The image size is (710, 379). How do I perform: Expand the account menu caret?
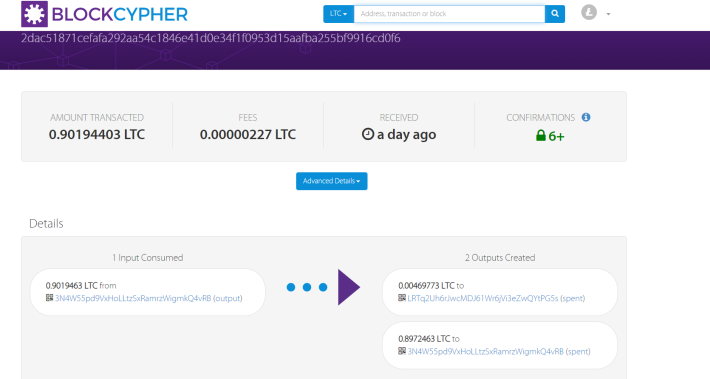pos(608,14)
